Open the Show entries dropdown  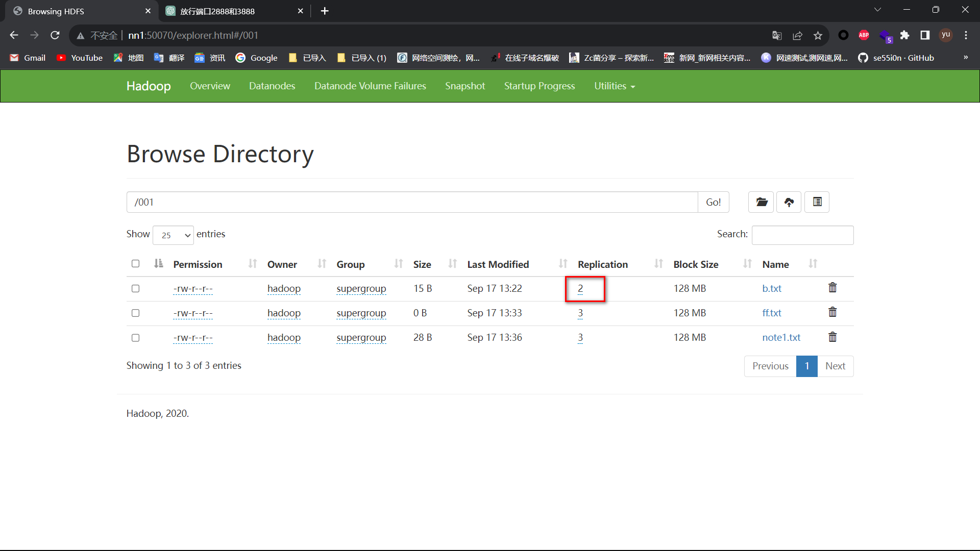pyautogui.click(x=173, y=235)
